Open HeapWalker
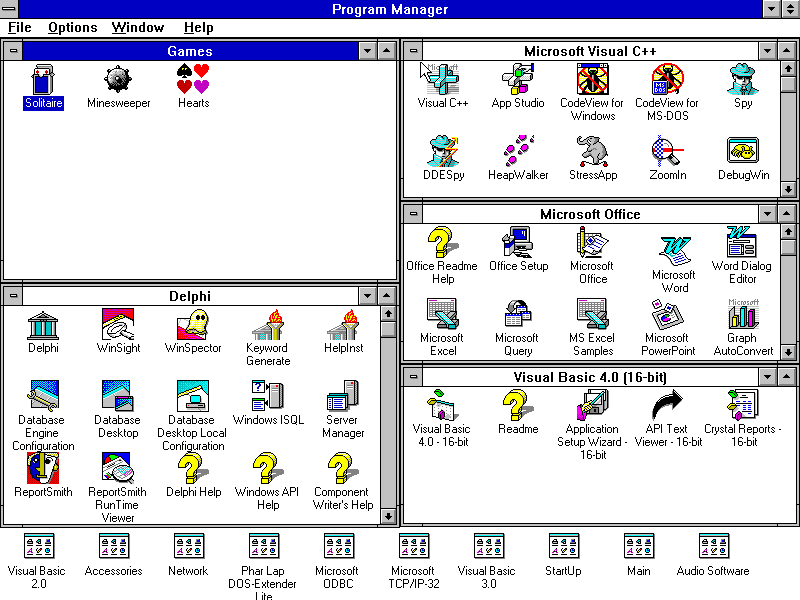 pos(517,150)
